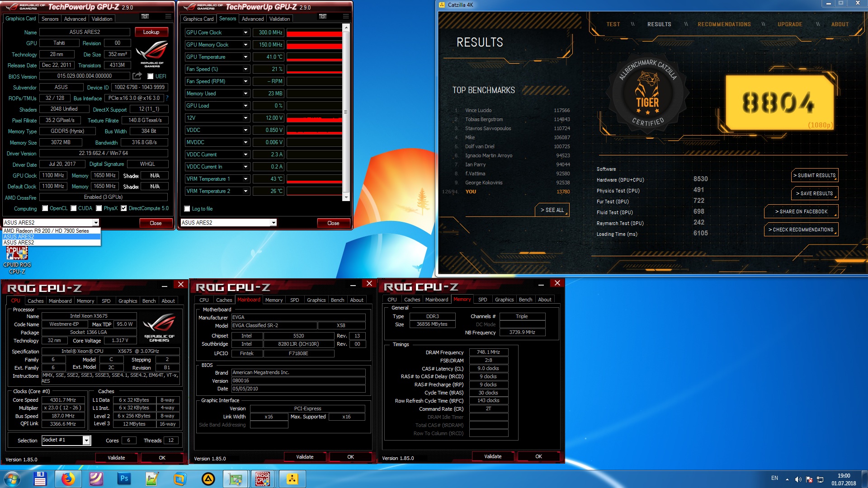
Task: Enable Log to file checkbox
Action: click(187, 209)
